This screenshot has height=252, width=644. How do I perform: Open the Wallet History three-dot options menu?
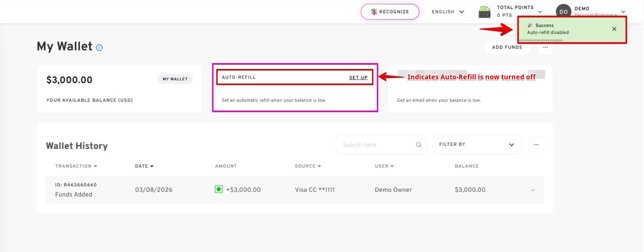click(x=536, y=145)
